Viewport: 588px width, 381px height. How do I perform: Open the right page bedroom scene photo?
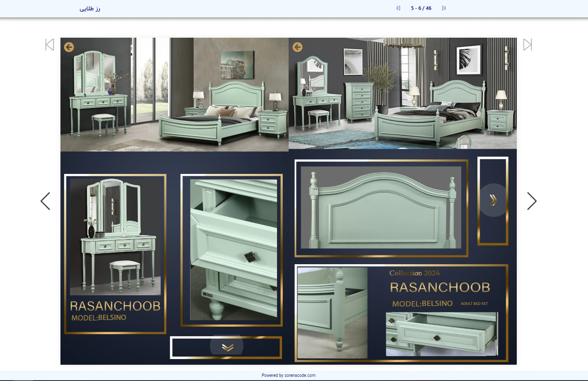[x=402, y=93]
